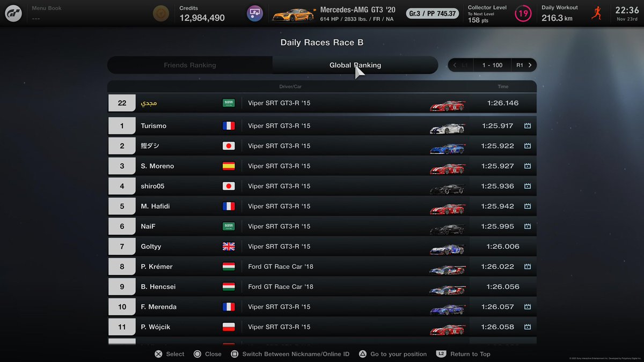Select driver name S. Moreno

click(157, 166)
